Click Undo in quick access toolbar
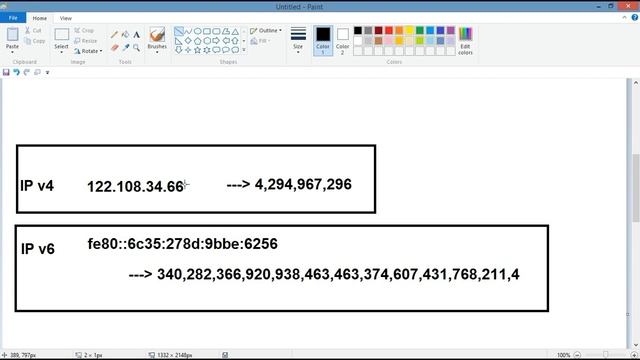 pos(16,72)
